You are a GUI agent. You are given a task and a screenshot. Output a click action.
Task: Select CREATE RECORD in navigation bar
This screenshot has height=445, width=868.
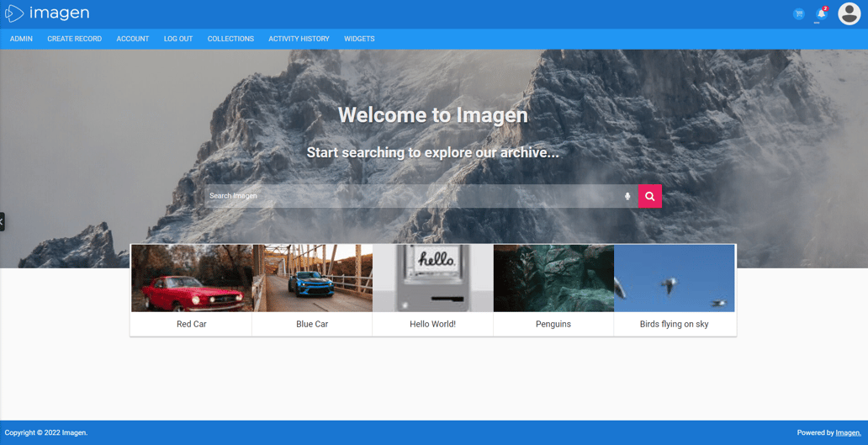click(75, 39)
